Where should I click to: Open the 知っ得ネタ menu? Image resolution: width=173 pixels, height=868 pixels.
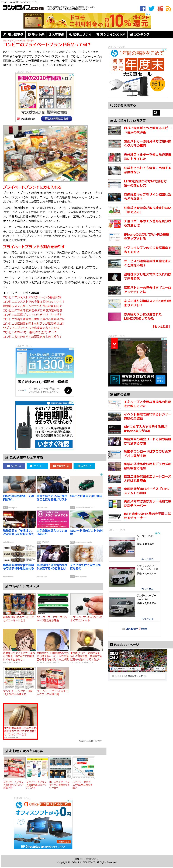coord(13,34)
